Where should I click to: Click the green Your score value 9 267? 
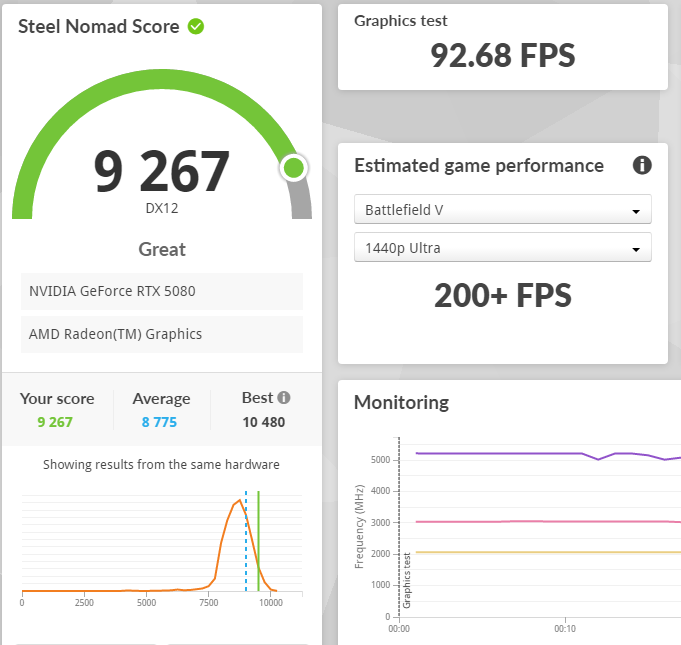55,422
